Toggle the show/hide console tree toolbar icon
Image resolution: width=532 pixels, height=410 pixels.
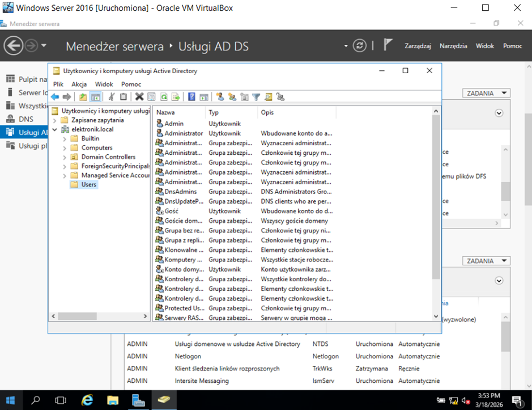click(95, 97)
